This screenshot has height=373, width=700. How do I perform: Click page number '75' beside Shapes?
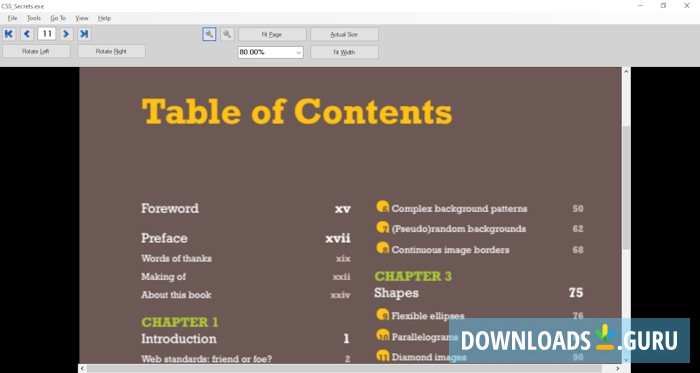576,293
